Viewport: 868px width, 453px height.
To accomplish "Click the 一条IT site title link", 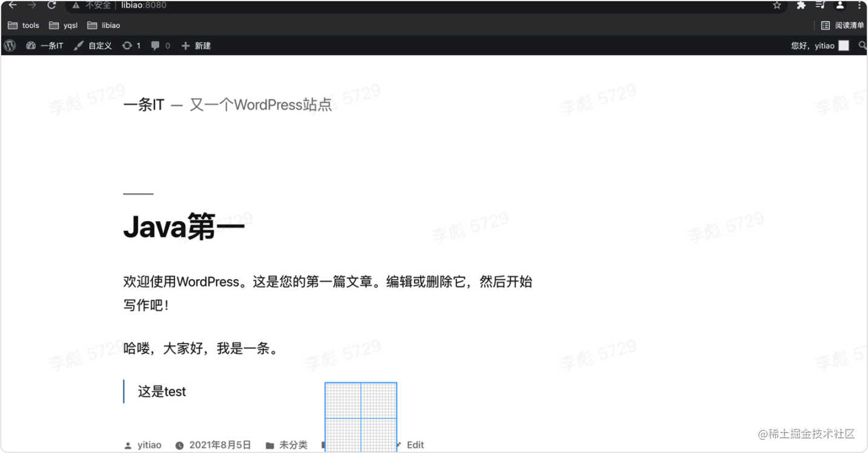I will coord(143,105).
